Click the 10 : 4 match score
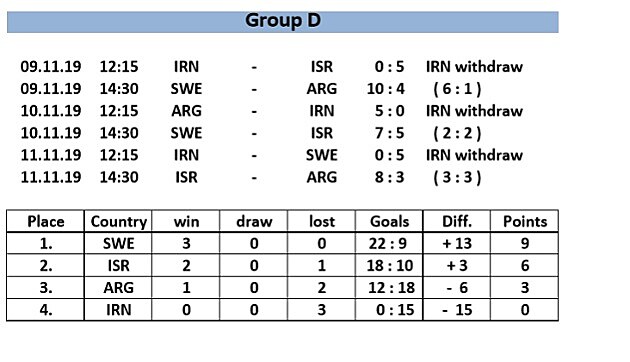 (x=385, y=89)
